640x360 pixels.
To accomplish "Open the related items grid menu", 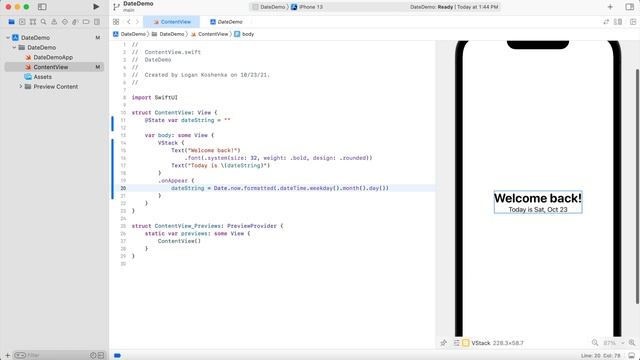I will (116, 22).
